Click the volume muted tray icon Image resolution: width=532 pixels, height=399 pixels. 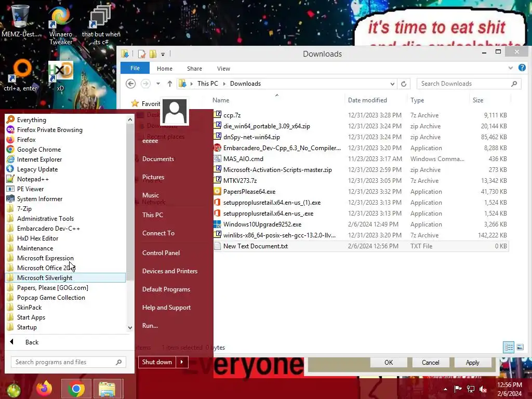pyautogui.click(x=483, y=389)
